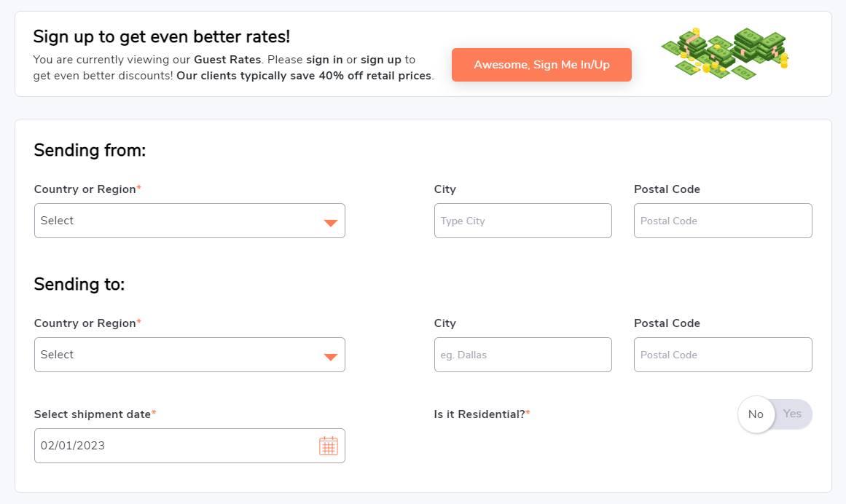Switch the residential toggle to Yes
The width and height of the screenshot is (846, 504).
(x=792, y=414)
